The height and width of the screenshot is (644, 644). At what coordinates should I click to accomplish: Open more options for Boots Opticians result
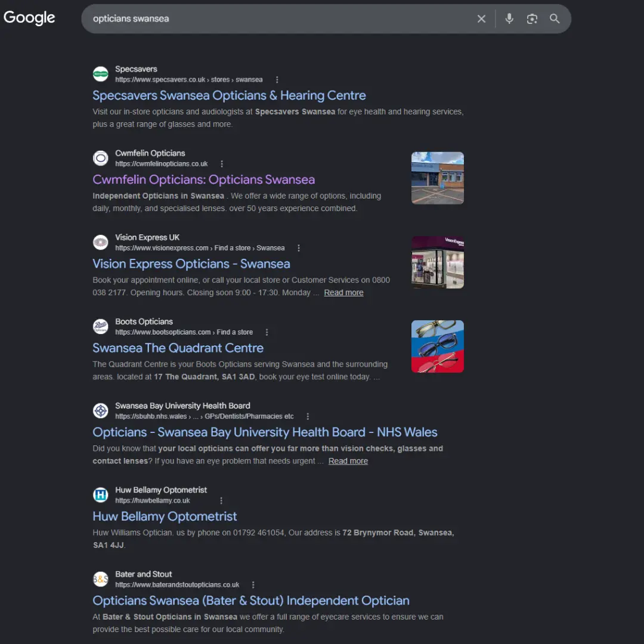pos(267,332)
